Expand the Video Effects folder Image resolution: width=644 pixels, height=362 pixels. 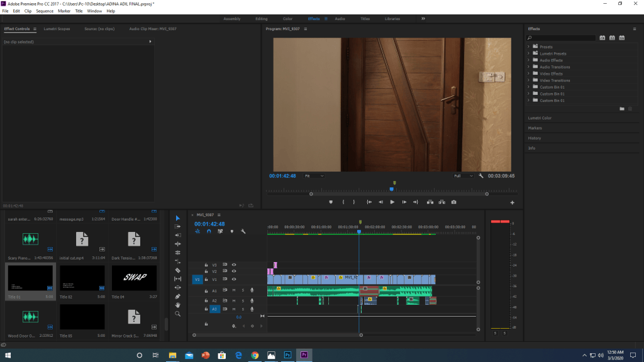pyautogui.click(x=528, y=74)
